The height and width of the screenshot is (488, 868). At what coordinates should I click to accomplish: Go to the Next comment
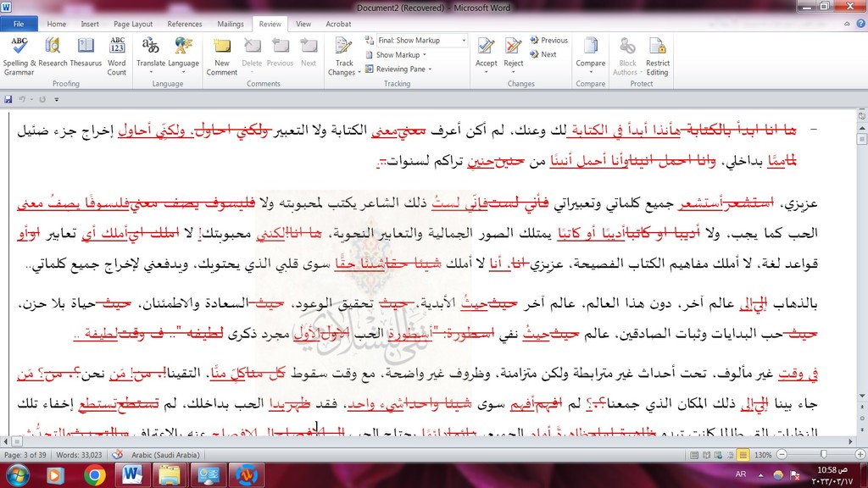tap(309, 53)
